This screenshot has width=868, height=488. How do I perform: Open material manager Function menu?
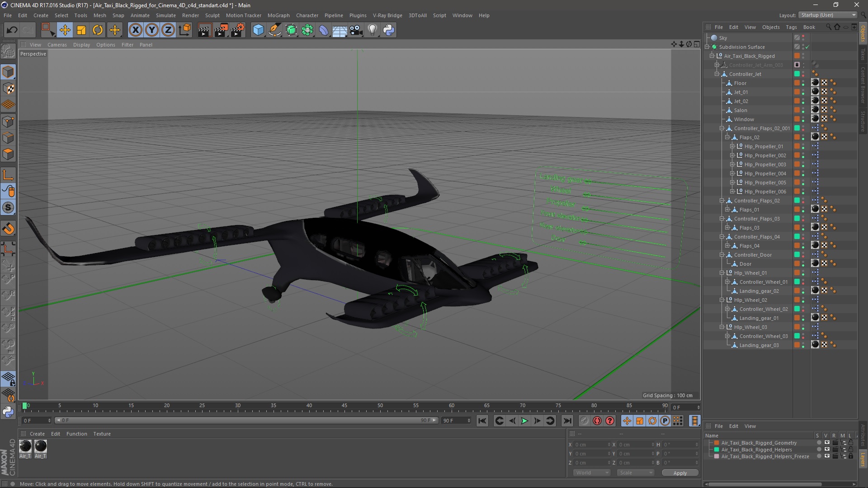[76, 434]
